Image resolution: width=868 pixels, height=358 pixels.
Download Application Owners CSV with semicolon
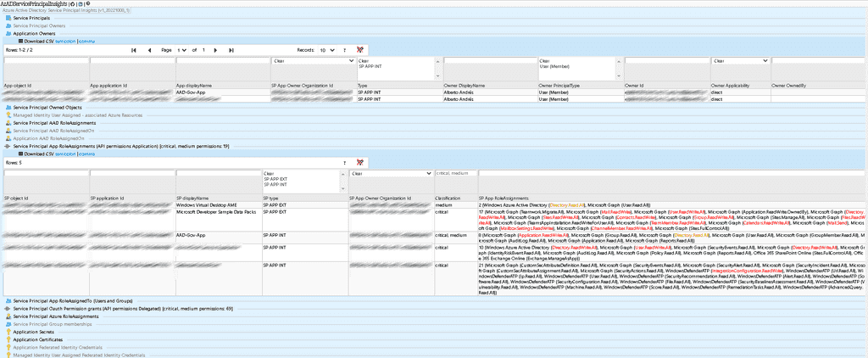pyautogui.click(x=64, y=41)
